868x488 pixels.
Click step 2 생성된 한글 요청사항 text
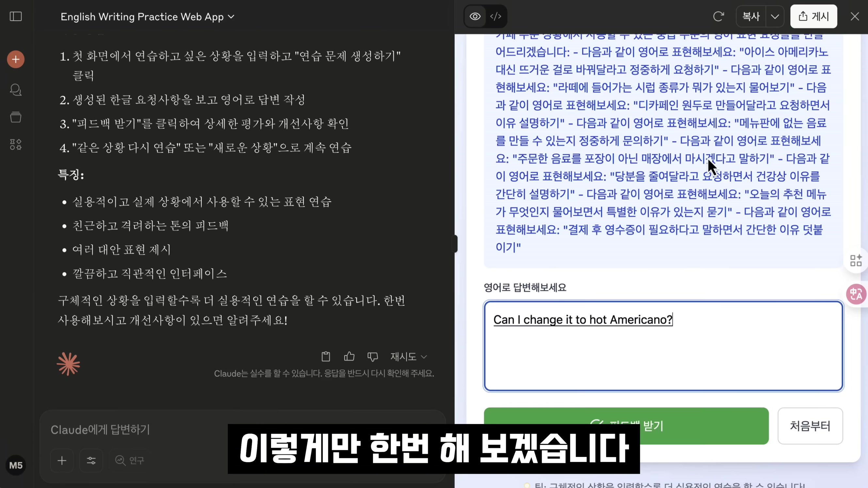tap(189, 100)
